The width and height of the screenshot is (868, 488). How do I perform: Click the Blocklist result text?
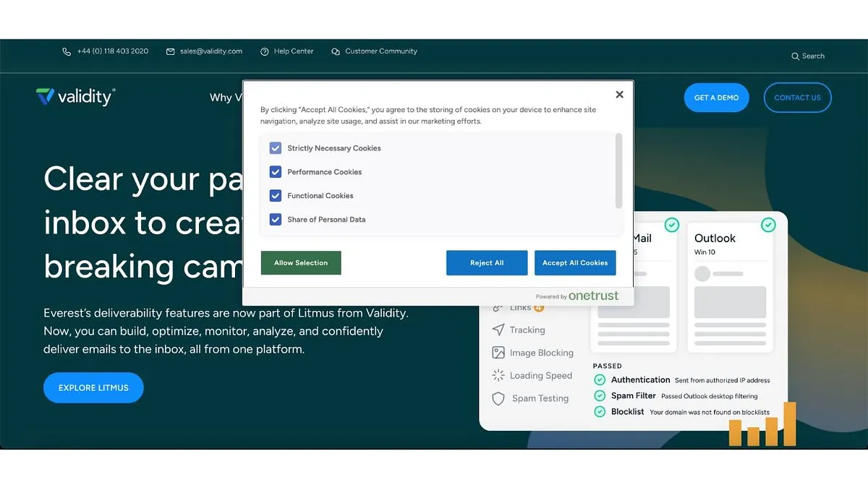tap(690, 412)
